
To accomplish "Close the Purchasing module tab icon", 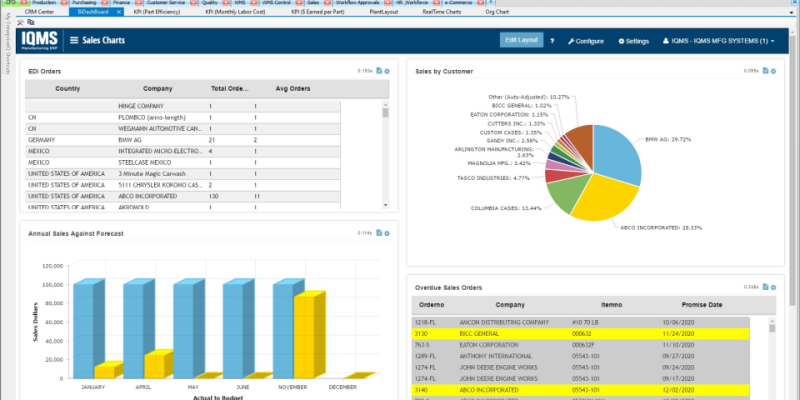I will click(106, 3).
